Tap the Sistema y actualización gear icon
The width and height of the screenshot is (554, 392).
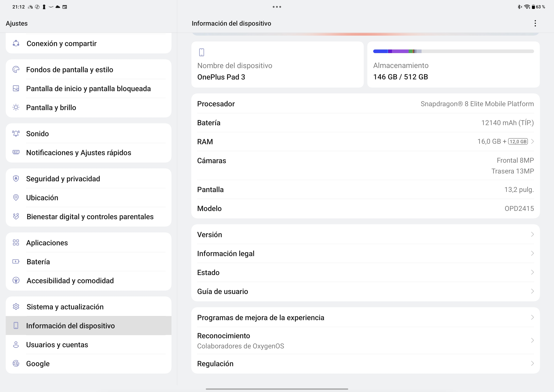(16, 307)
